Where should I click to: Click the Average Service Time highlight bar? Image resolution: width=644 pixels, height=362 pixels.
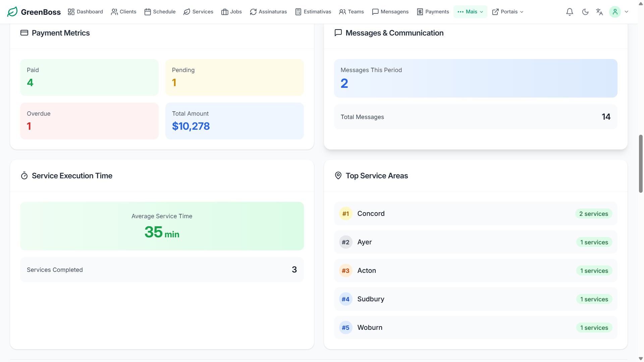162,226
